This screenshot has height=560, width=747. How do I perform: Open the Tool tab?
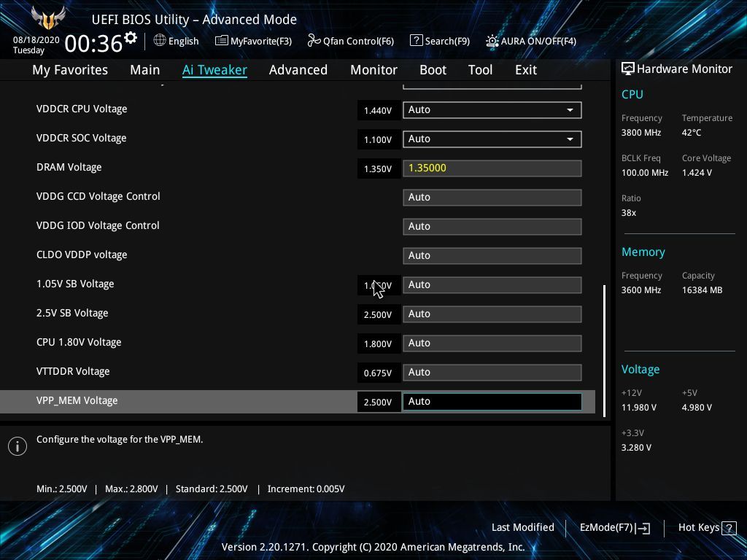[480, 70]
